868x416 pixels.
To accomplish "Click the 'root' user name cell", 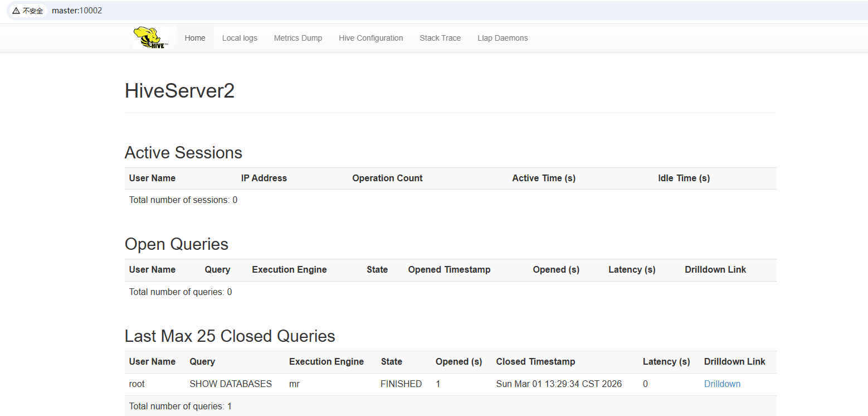I will (x=137, y=384).
